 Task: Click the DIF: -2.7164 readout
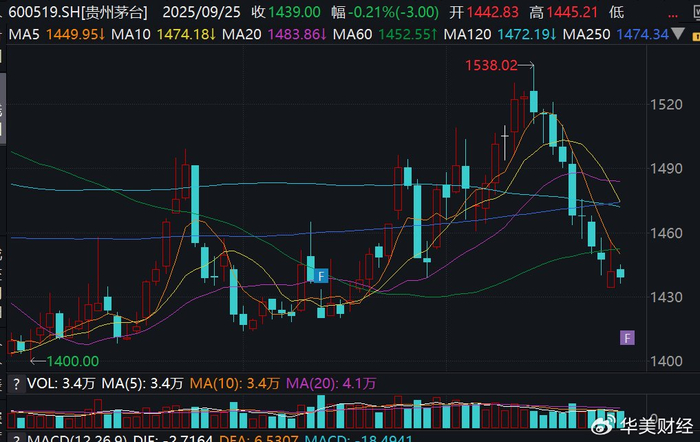174,438
